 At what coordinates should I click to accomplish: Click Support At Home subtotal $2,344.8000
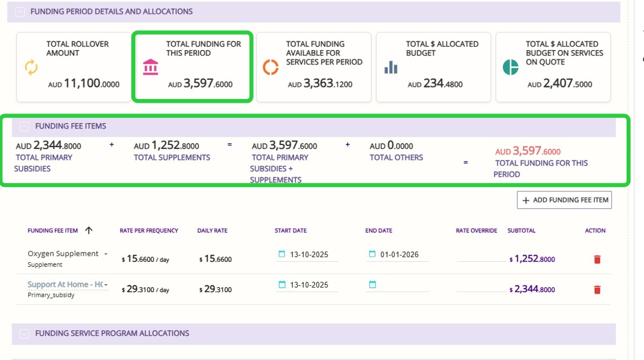coord(532,289)
